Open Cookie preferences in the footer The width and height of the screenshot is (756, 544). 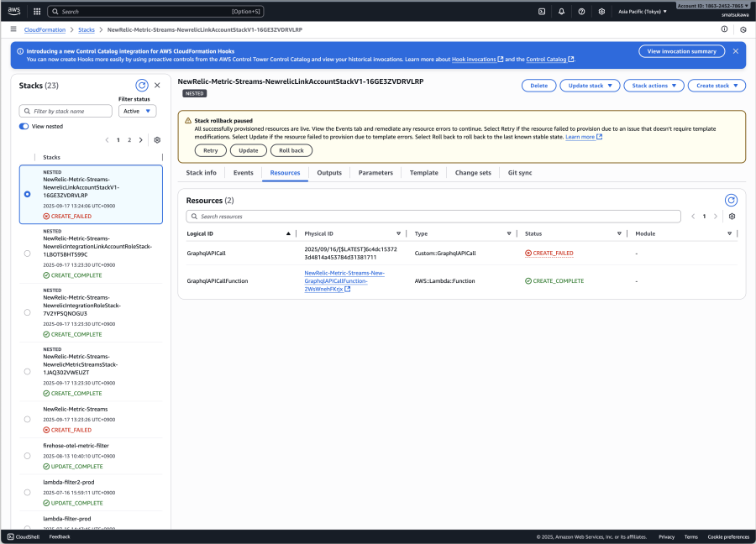click(728, 536)
